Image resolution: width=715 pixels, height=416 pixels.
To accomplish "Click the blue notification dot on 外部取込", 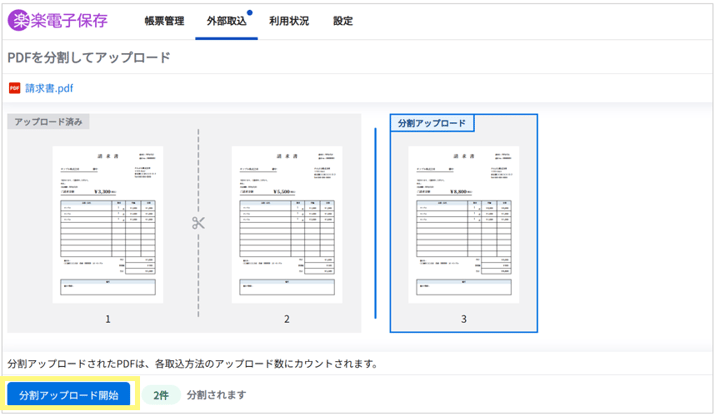I will pos(249,14).
